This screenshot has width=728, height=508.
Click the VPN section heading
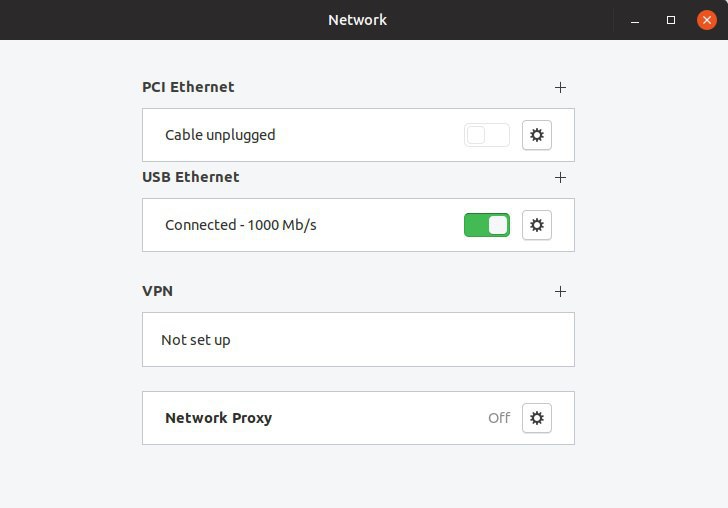[157, 291]
